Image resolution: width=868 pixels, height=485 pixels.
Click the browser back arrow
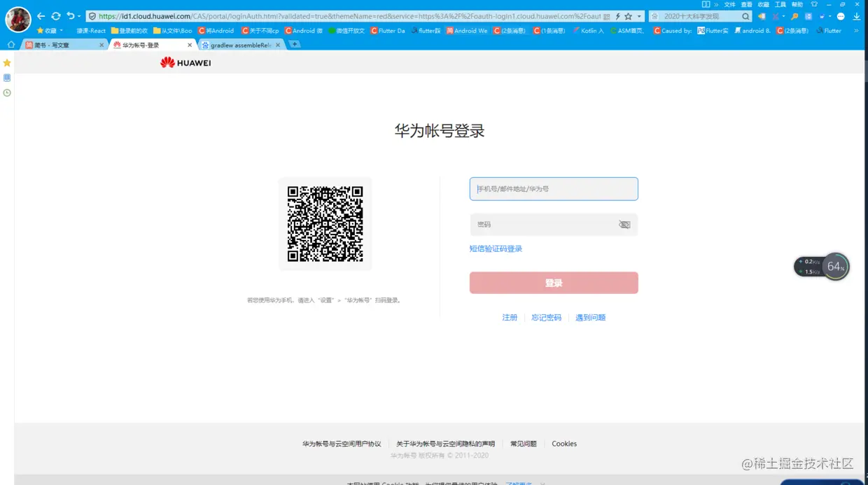pyautogui.click(x=41, y=16)
